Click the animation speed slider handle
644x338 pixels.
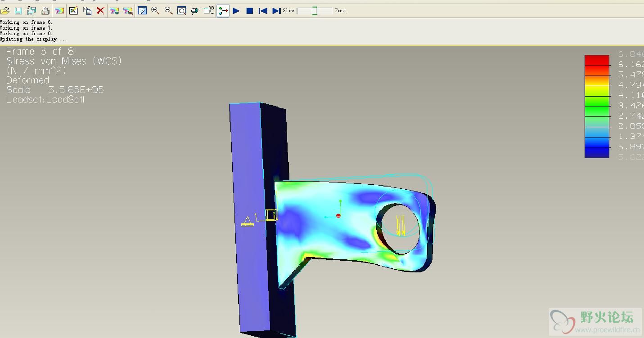coord(315,11)
